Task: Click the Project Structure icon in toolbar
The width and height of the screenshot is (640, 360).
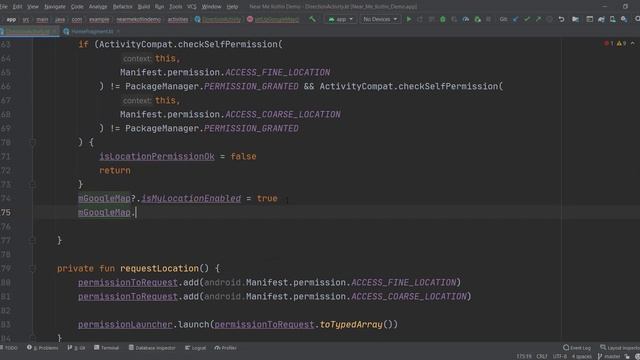Action: click(575, 19)
